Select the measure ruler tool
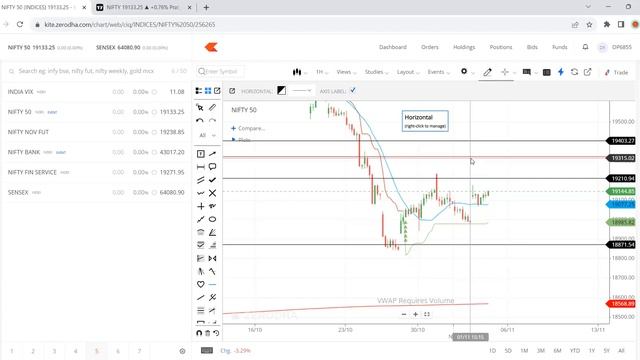This screenshot has width=640, height=360. click(x=212, y=108)
